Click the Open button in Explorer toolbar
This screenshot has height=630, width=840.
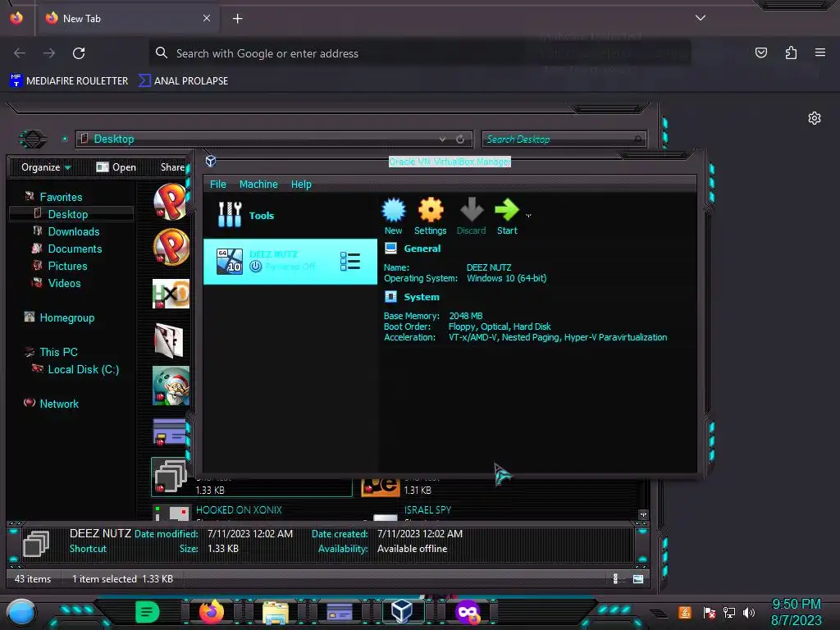click(x=116, y=167)
